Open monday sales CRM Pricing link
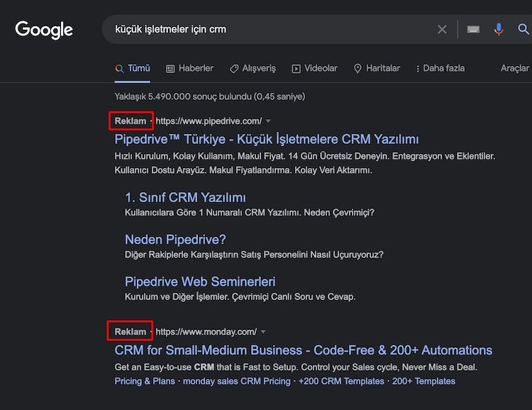The width and height of the screenshot is (532, 410). tap(237, 381)
